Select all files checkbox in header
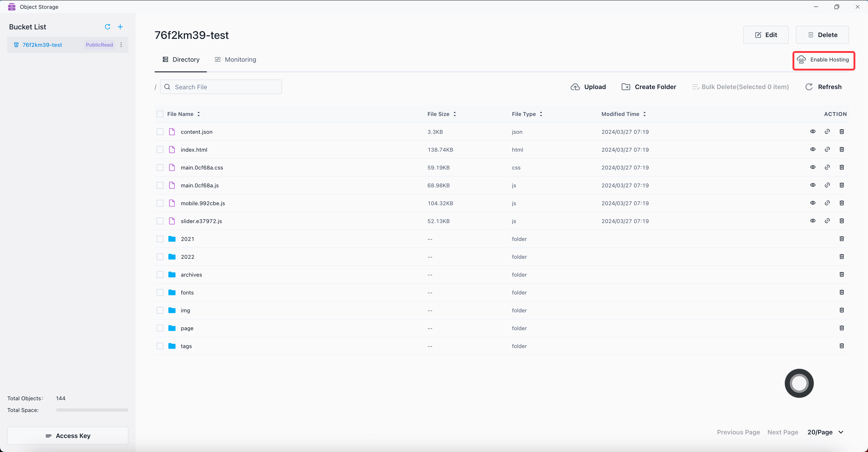This screenshot has width=868, height=452. click(160, 114)
